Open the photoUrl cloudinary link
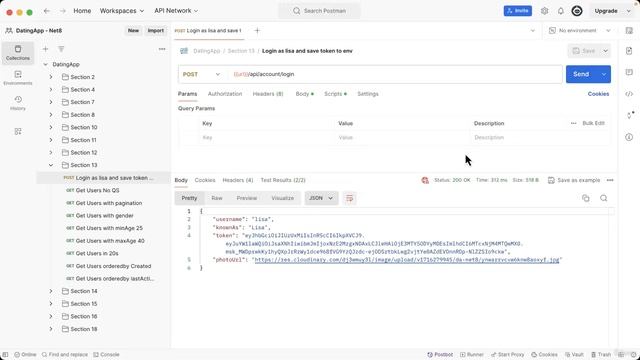The height and width of the screenshot is (360, 640). click(407, 260)
